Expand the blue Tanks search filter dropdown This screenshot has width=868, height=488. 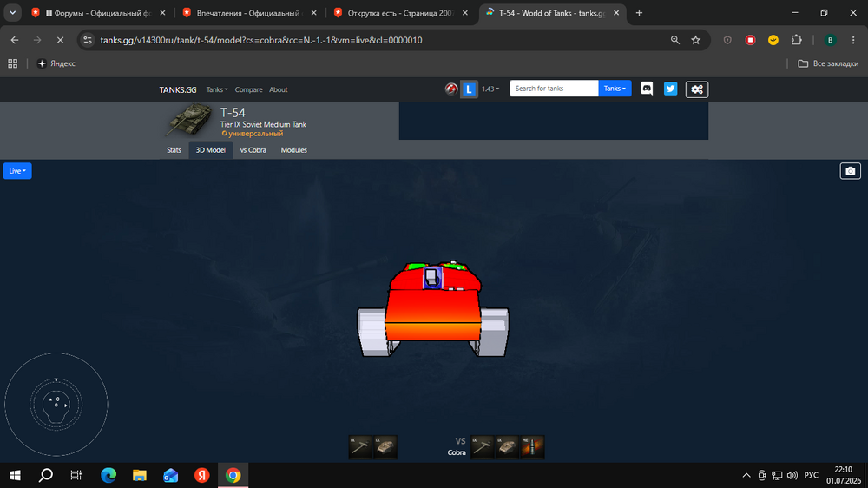[615, 89]
